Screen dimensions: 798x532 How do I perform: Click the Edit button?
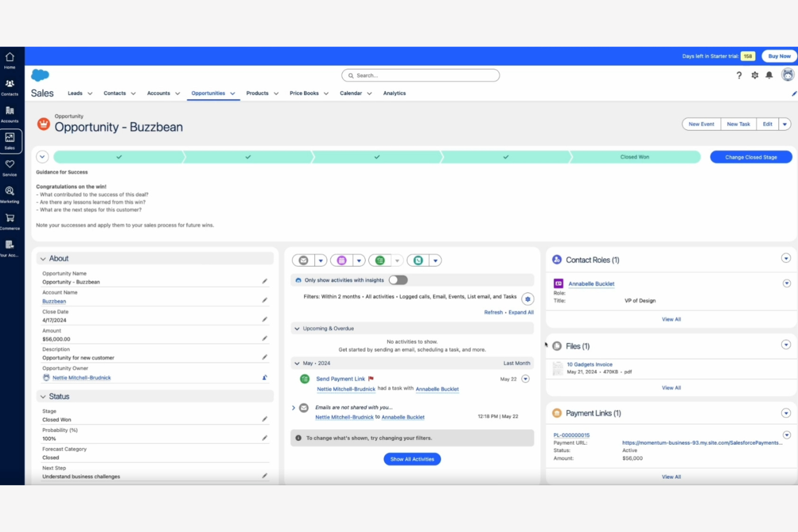(767, 124)
